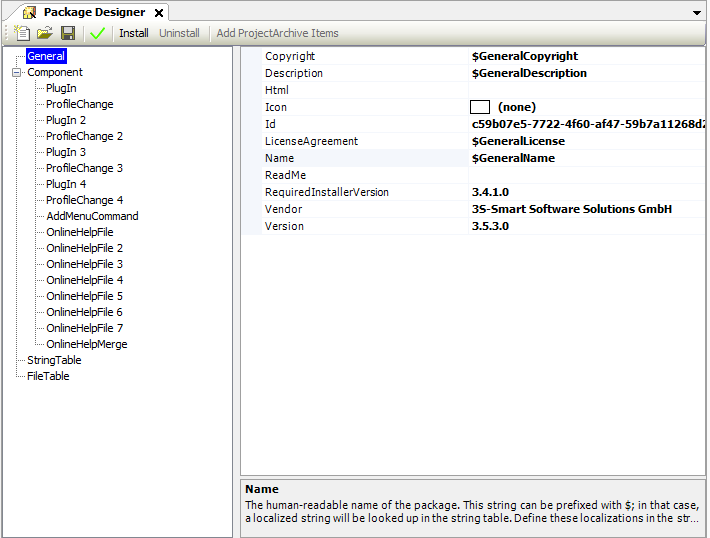Click the Save floppy disk icon

coord(67,33)
